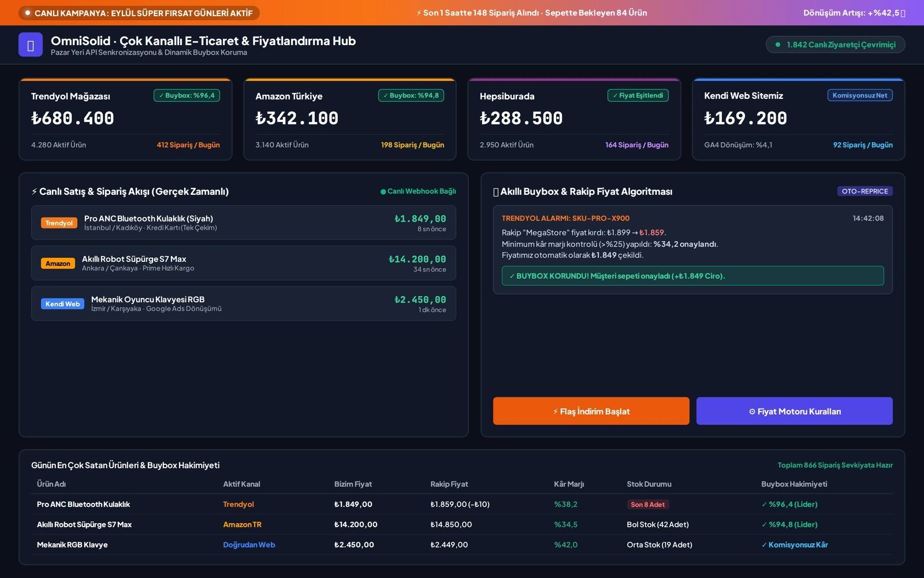924x578 pixels.
Task: Select the Kâr Marjı column header
Action: coord(569,484)
